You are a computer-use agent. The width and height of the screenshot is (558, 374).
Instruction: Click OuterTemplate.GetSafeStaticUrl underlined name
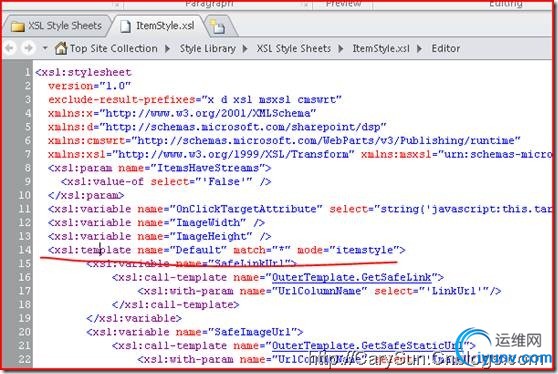(367, 346)
